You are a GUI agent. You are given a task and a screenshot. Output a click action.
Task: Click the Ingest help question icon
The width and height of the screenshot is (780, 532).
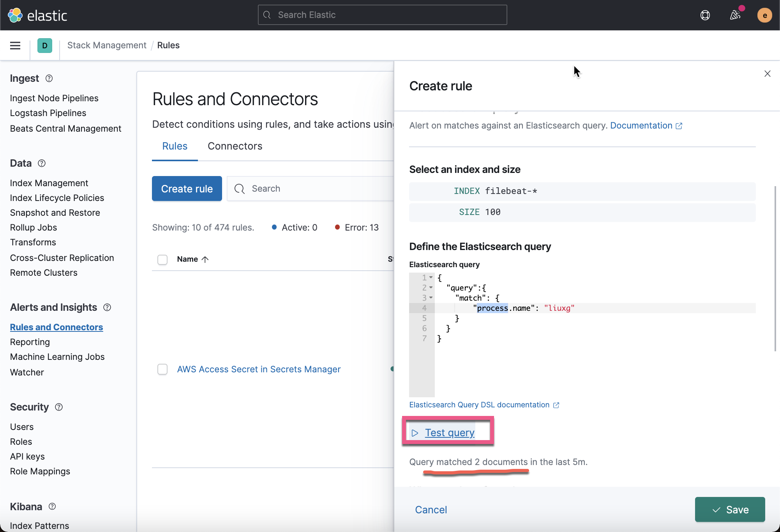(49, 78)
